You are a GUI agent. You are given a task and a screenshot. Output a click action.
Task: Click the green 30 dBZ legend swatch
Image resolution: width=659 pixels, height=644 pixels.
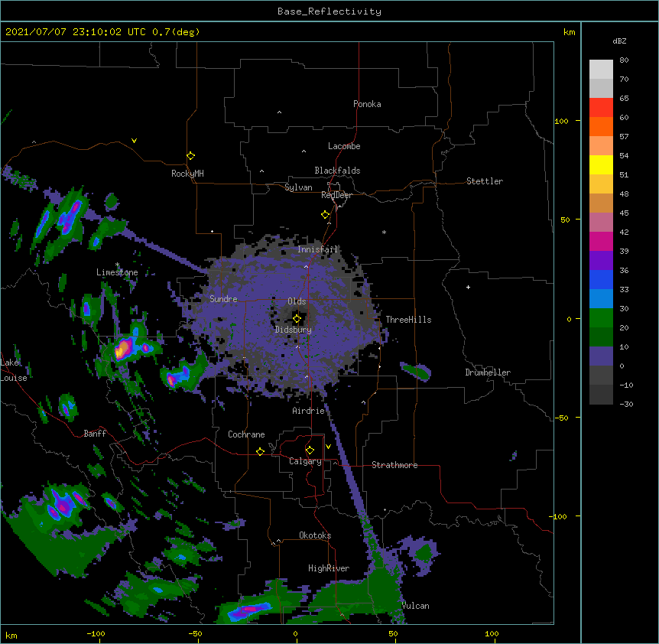tap(601, 318)
